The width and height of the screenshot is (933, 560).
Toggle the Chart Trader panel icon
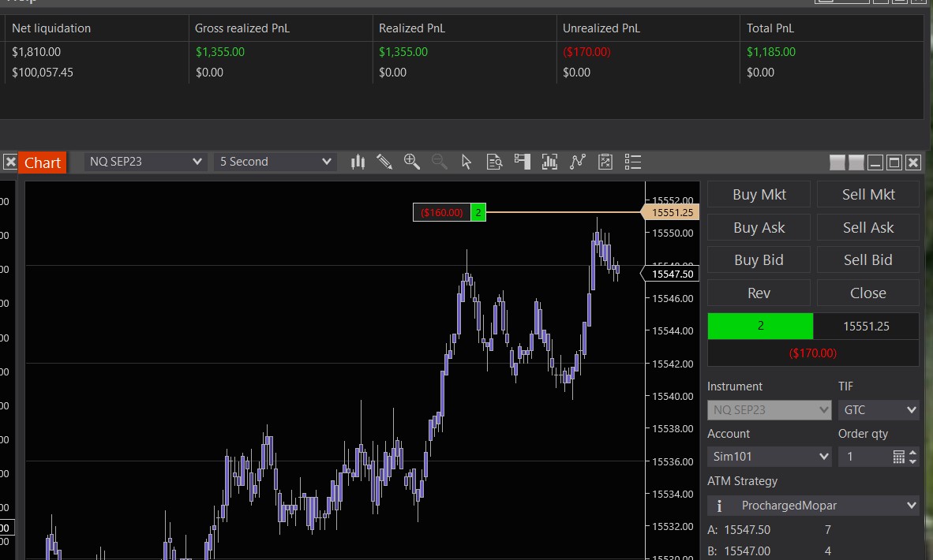coord(522,162)
